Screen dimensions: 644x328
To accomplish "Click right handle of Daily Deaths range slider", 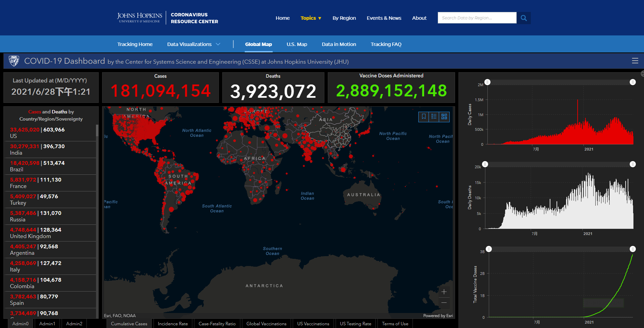I will (x=633, y=164).
